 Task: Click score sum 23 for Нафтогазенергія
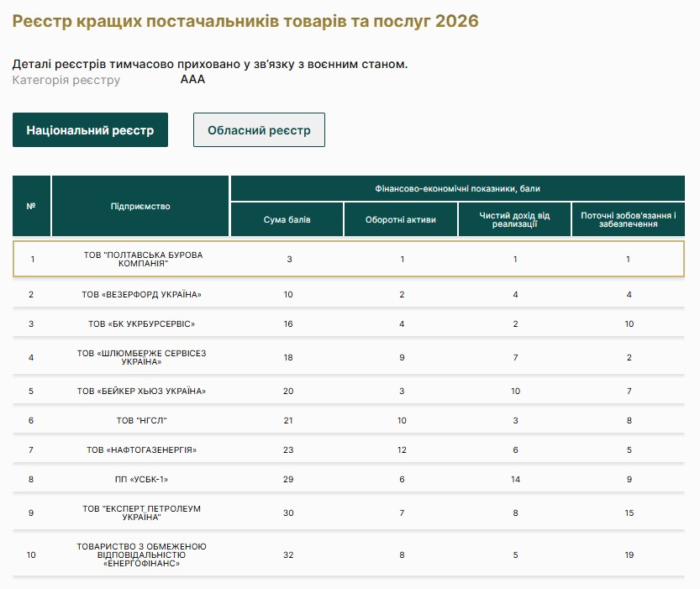pos(288,450)
